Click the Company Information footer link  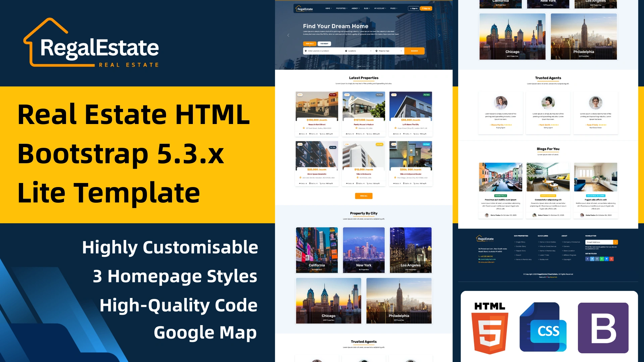click(x=571, y=242)
